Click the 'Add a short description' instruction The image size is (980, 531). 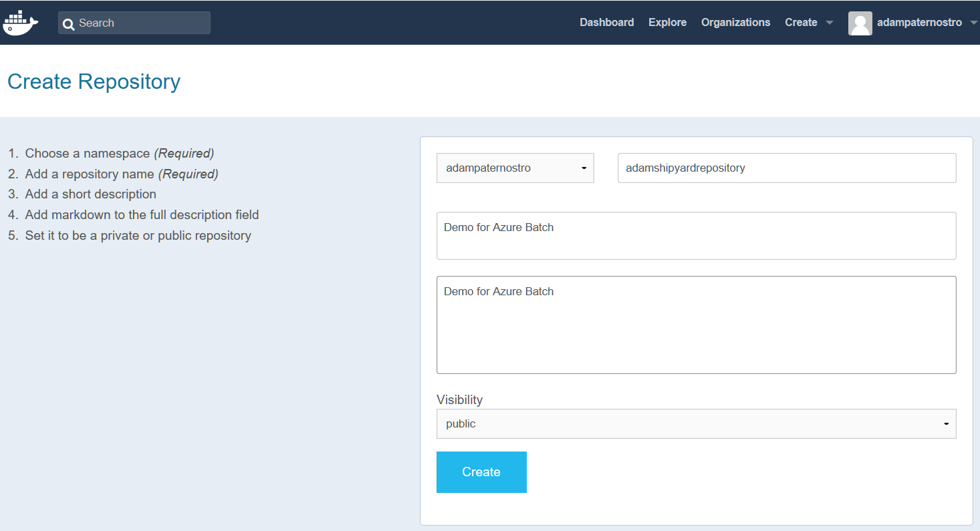pos(91,194)
